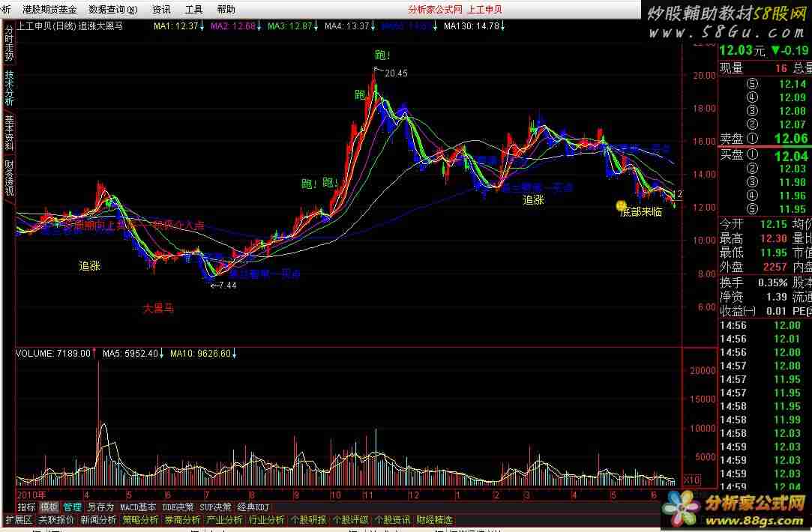Click the 分析家公式网 title link

click(x=434, y=9)
